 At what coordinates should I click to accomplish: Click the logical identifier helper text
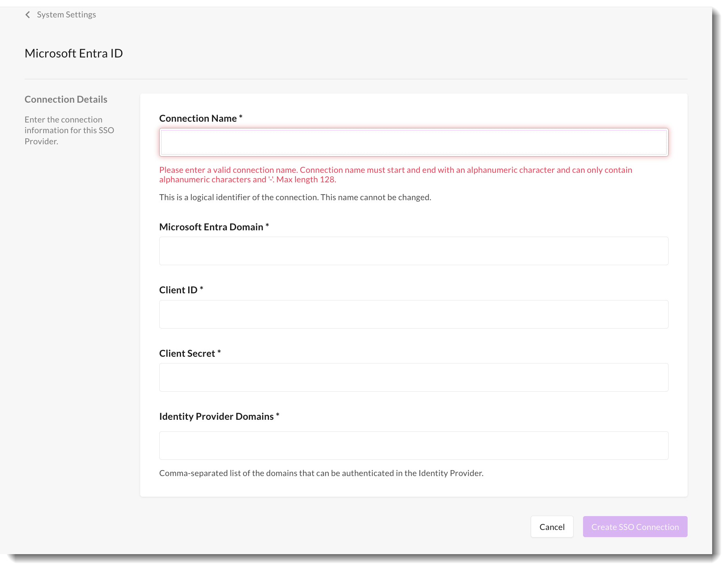tap(295, 197)
